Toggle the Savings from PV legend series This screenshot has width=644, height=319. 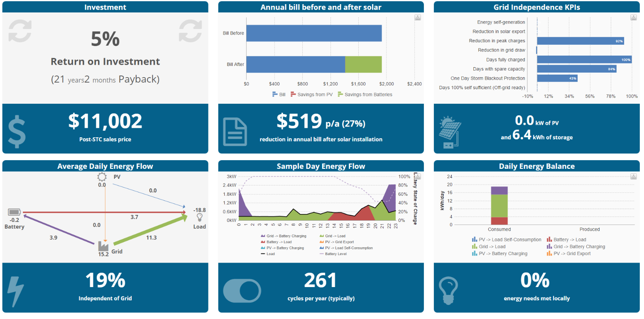[x=311, y=95]
